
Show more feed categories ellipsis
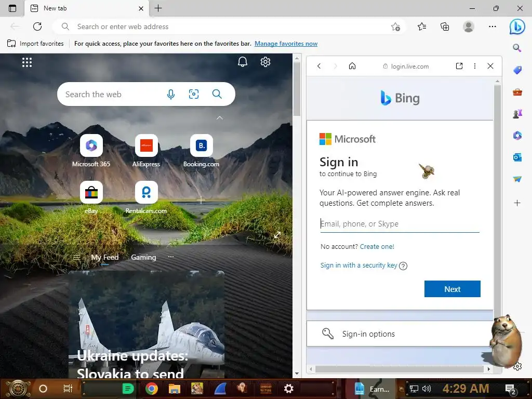[x=170, y=257]
